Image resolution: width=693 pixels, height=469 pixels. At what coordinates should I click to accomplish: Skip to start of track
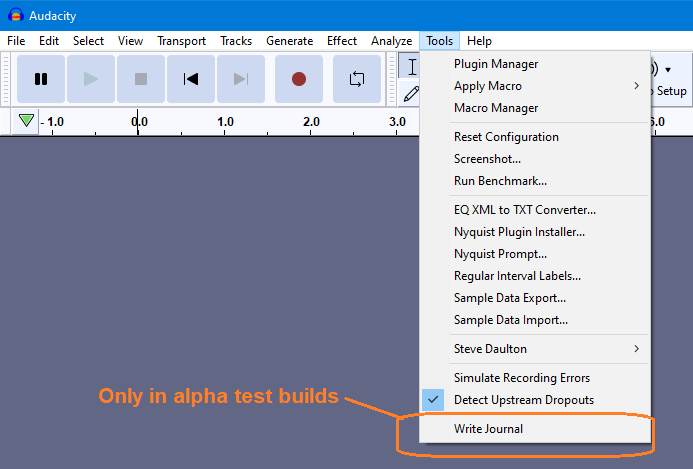pos(191,79)
